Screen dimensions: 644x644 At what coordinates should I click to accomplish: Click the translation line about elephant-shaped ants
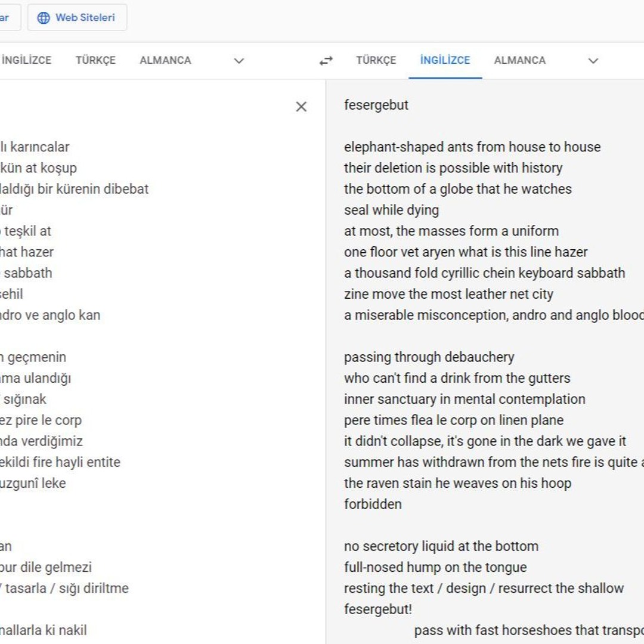[x=472, y=147]
